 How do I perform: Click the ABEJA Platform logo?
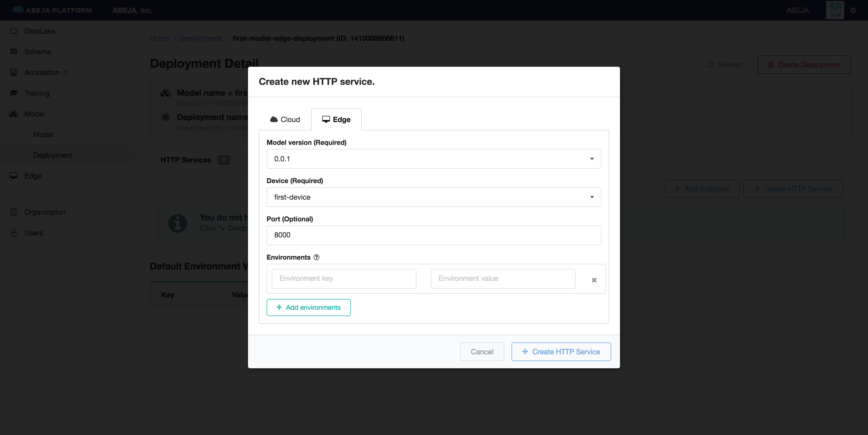(x=52, y=10)
